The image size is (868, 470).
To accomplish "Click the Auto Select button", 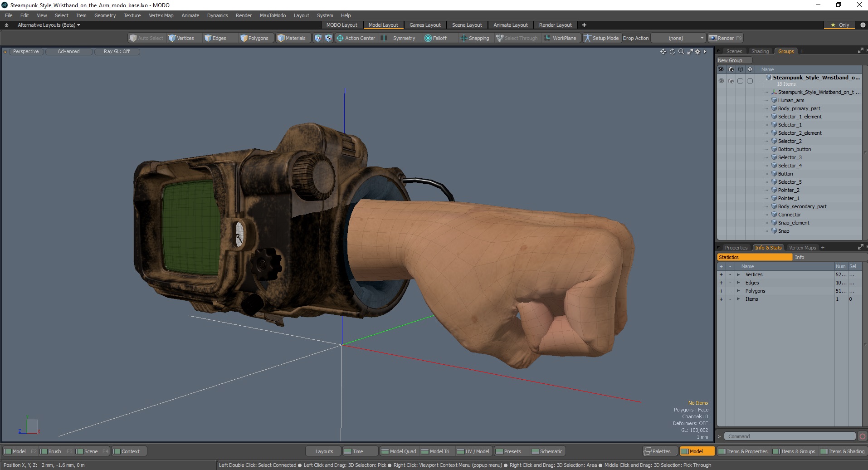I will point(146,38).
